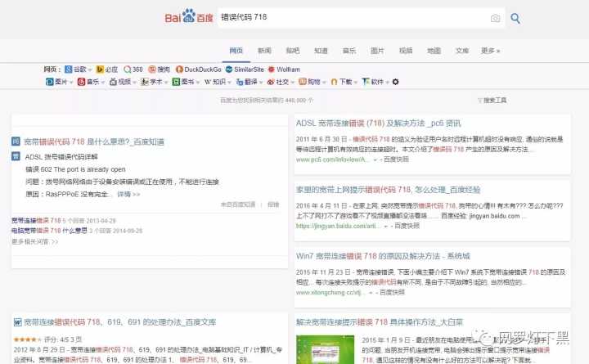Expand the 下载 dropdown arrow

[x=355, y=82]
